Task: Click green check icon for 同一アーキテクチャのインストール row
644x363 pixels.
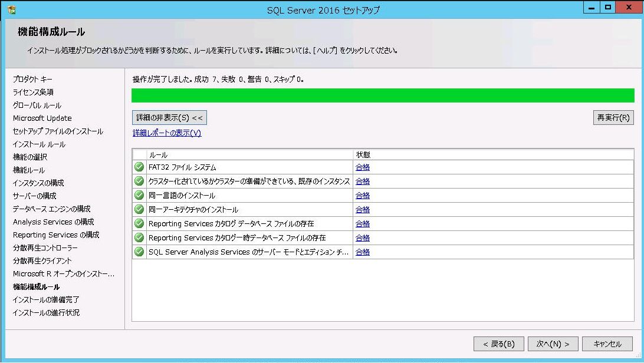Action: [x=139, y=209]
